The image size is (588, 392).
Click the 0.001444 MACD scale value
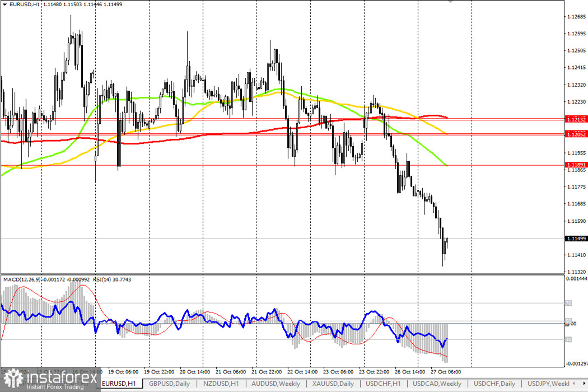point(577,279)
